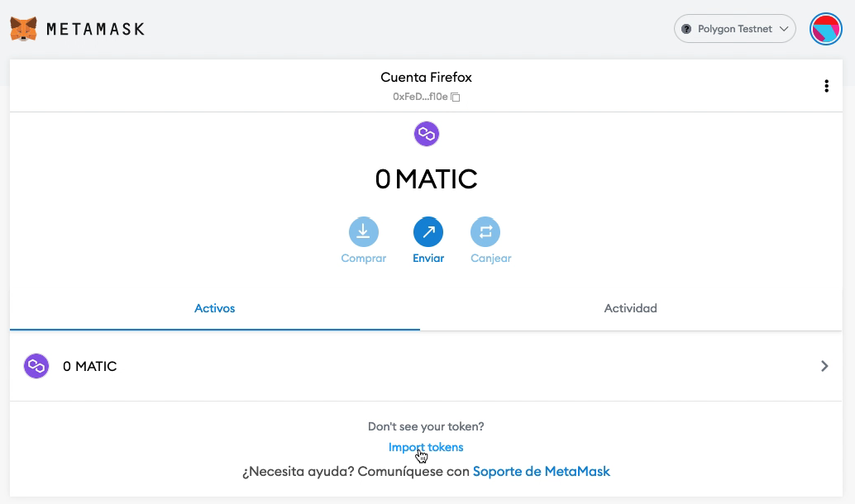Viewport: 855px width, 504px height.
Task: Switch to the Activos tab
Action: (x=215, y=308)
